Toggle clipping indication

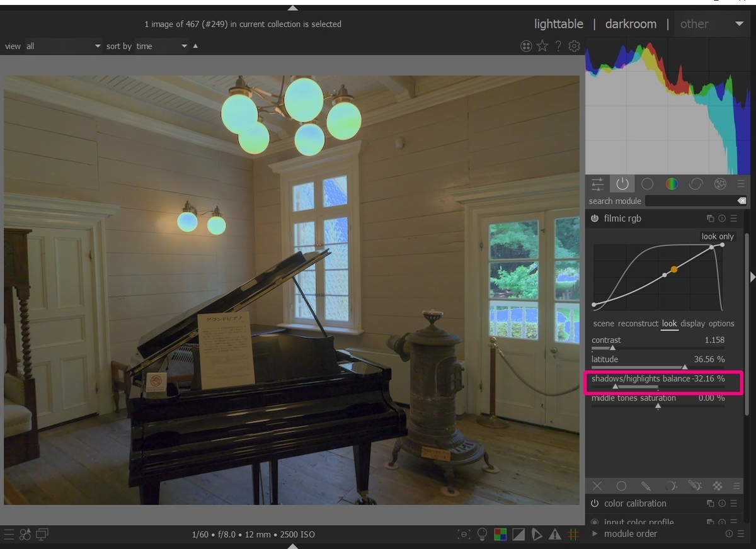tap(518, 535)
